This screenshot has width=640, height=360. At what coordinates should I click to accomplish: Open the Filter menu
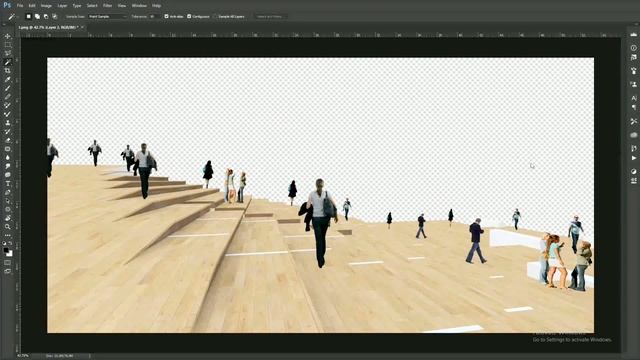(x=107, y=6)
